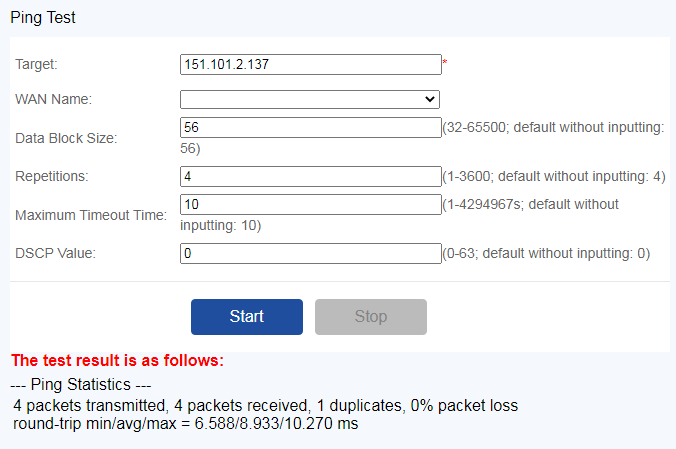Screen dimensions: 676x449
Task: Open the WAN Name dropdown
Action: (x=310, y=99)
